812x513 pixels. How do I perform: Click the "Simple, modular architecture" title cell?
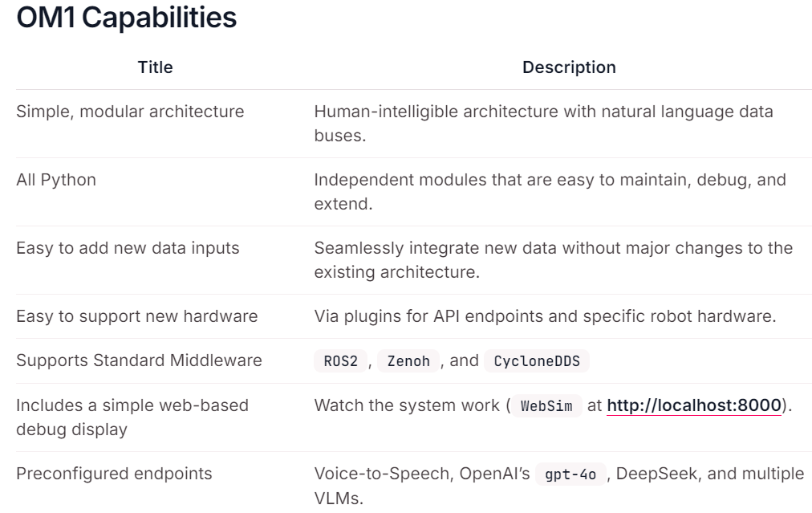coord(130,112)
